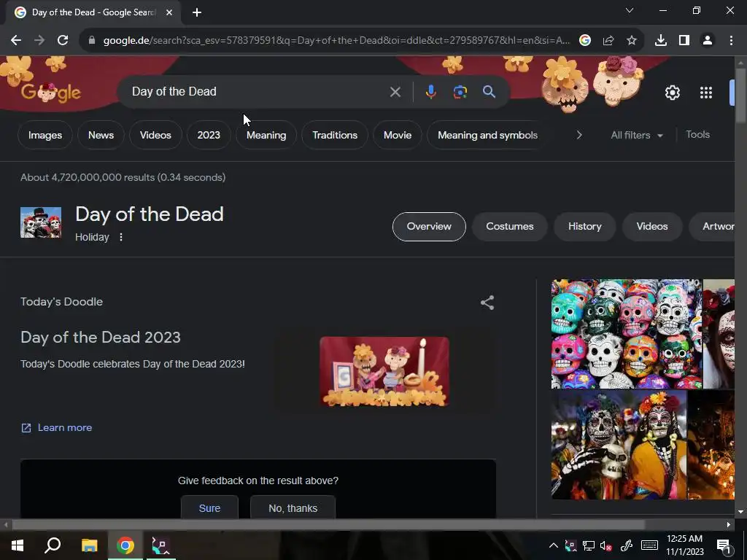This screenshot has height=560, width=747.
Task: Close the Day of the Dead tab
Action: (x=169, y=12)
